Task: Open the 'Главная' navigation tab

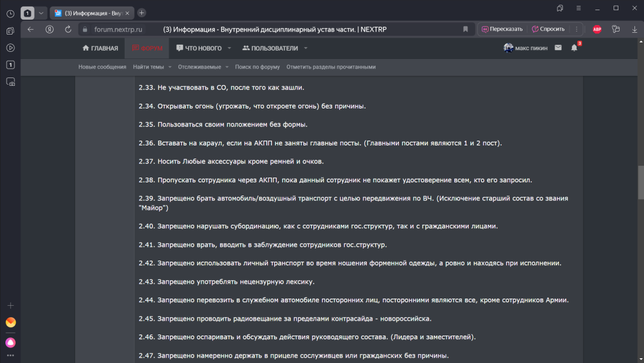Action: (x=100, y=48)
